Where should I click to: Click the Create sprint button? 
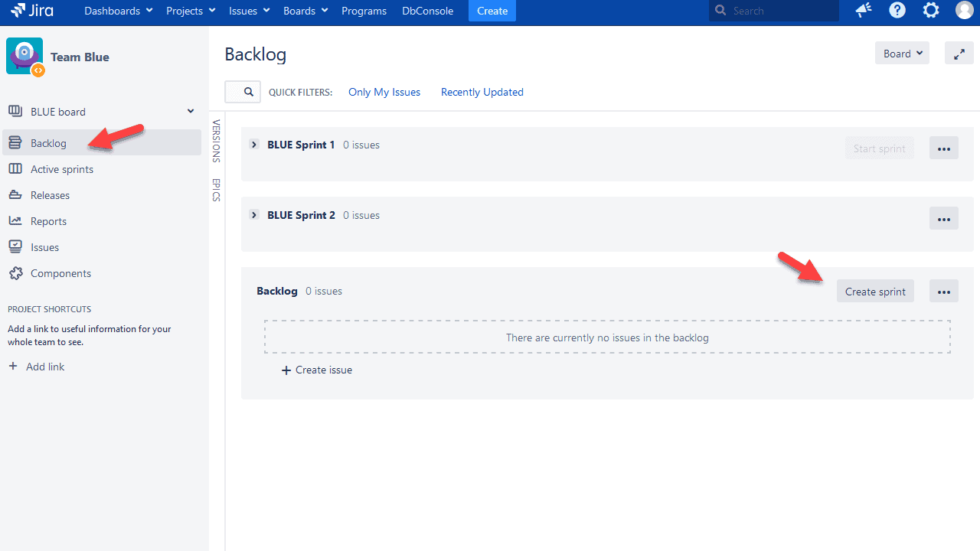[x=875, y=291]
